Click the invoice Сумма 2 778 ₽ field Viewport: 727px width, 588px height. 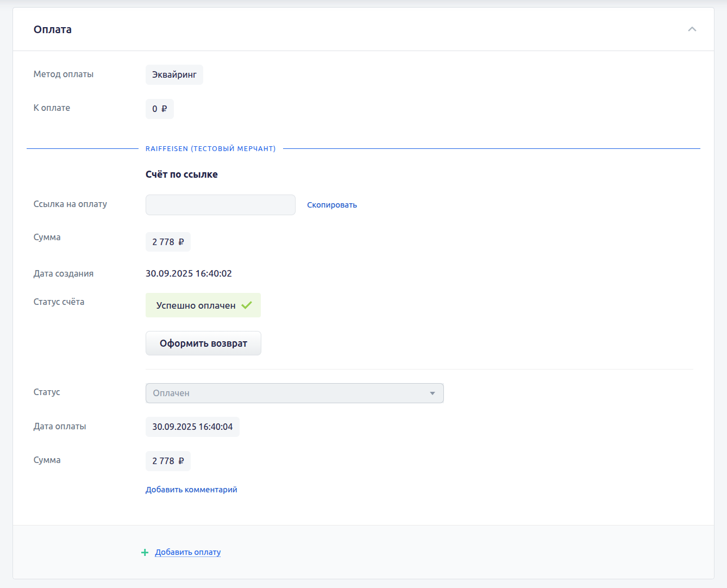tap(168, 242)
